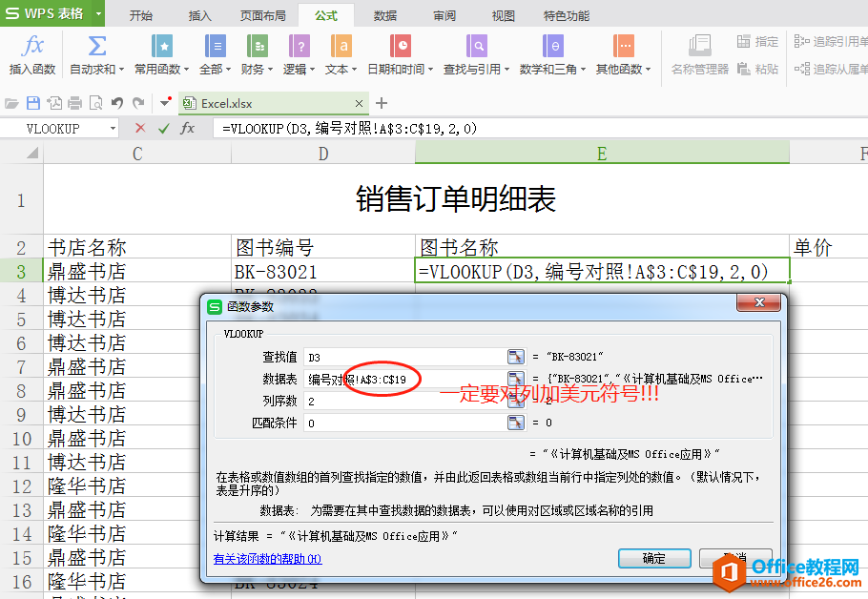This screenshot has width=868, height=599.
Task: Open the Name Manager (名称管理器) icon
Action: (x=700, y=46)
